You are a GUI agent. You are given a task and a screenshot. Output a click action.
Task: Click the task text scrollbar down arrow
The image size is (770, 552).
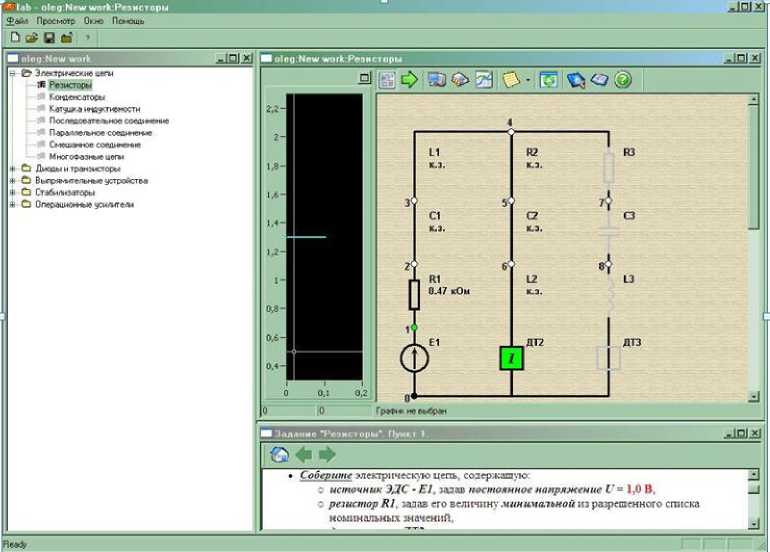point(751,525)
